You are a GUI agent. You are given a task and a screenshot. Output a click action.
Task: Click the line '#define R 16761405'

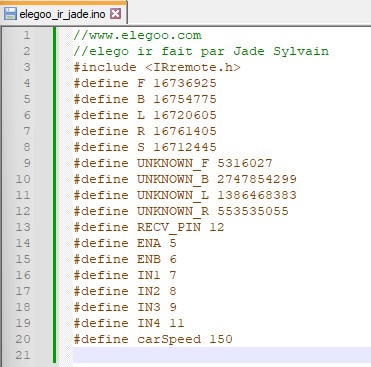[145, 131]
